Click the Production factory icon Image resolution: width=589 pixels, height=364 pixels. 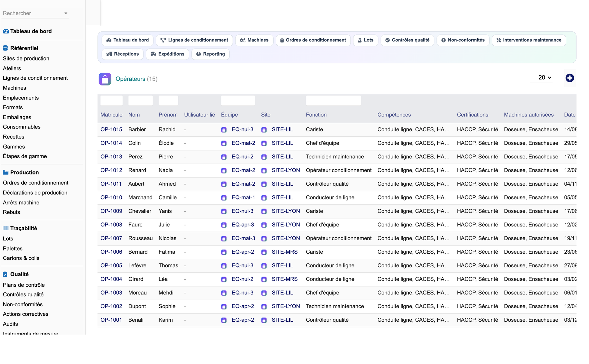click(5, 172)
